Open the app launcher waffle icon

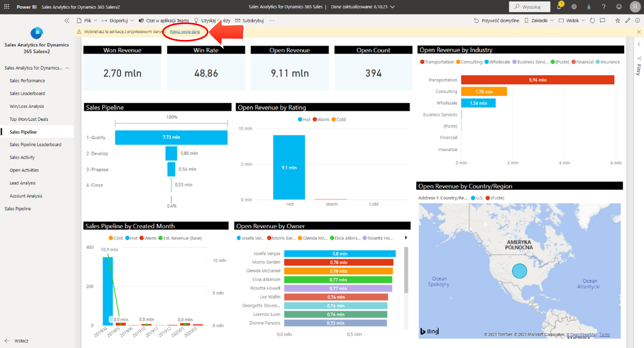pyautogui.click(x=7, y=6)
